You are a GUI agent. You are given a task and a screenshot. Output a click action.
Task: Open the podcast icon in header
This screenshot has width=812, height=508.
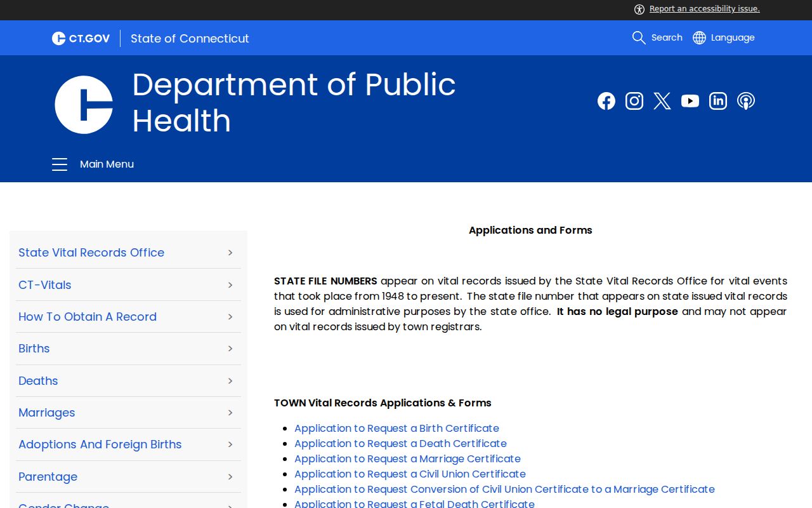[x=746, y=101]
